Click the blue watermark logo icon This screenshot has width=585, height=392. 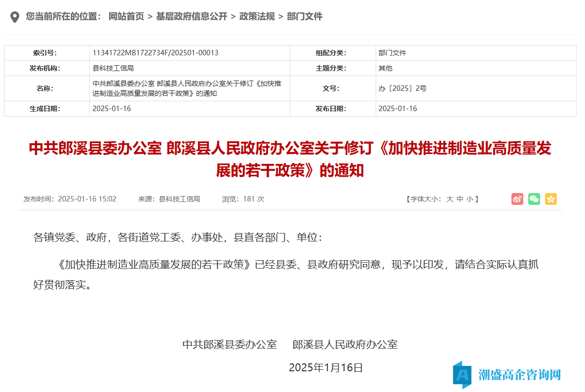click(x=463, y=375)
